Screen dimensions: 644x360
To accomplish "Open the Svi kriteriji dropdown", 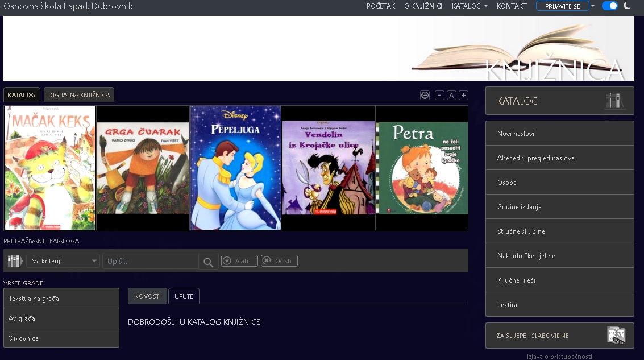I will click(63, 261).
